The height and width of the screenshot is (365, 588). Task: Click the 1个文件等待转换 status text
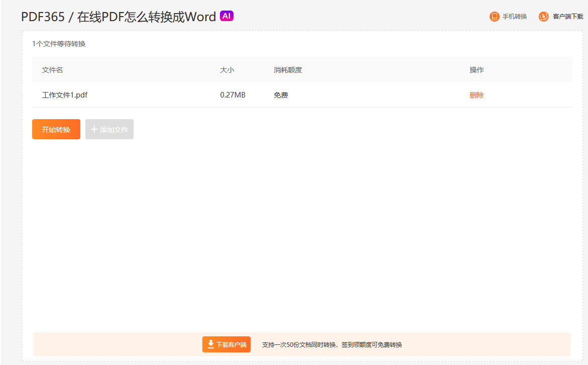coord(59,44)
